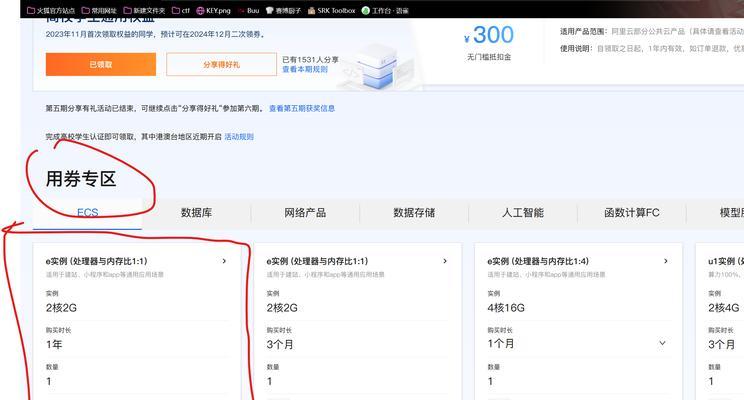
Task: Open arrow on 2核2G 1年 e实例 card
Action: pos(224,261)
